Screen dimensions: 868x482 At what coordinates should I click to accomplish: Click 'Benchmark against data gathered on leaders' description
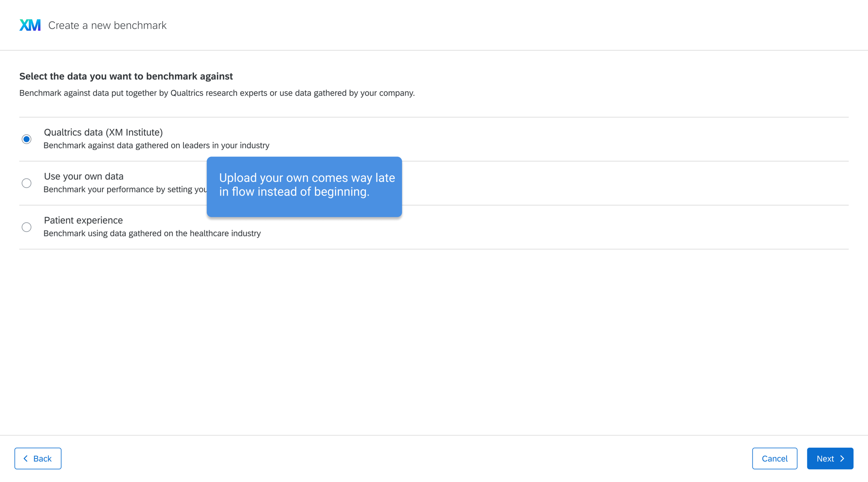(156, 145)
